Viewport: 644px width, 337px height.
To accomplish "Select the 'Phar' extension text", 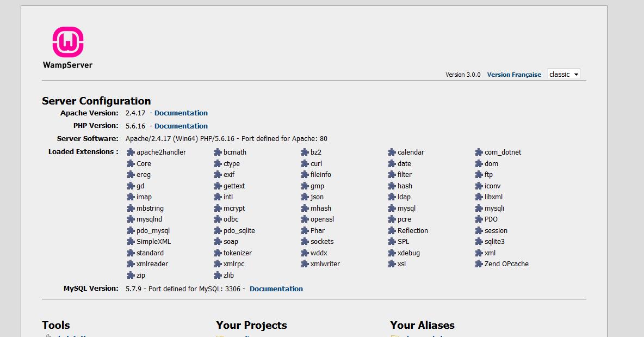I will tap(318, 230).
